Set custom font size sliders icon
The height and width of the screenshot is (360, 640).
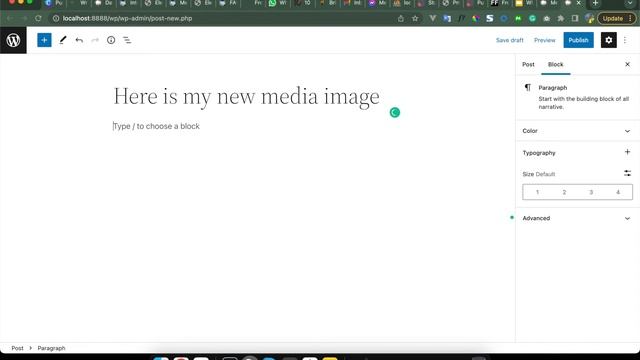point(627,173)
